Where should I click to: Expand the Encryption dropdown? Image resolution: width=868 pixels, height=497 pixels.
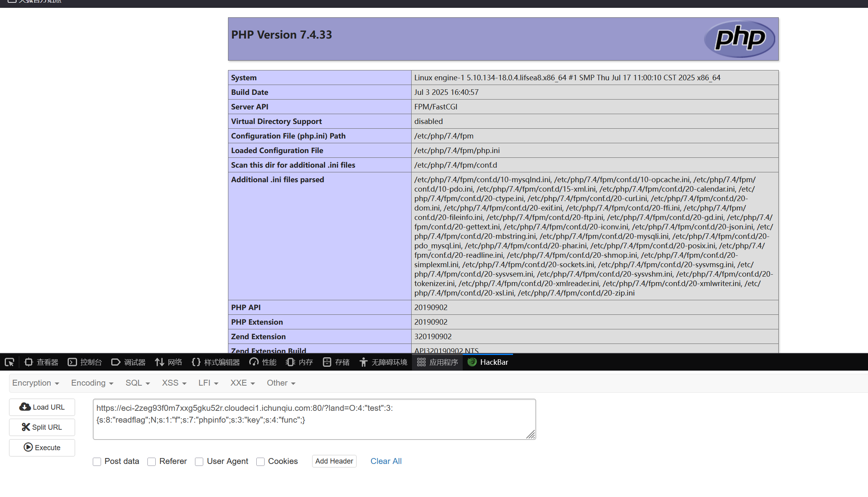click(x=35, y=383)
